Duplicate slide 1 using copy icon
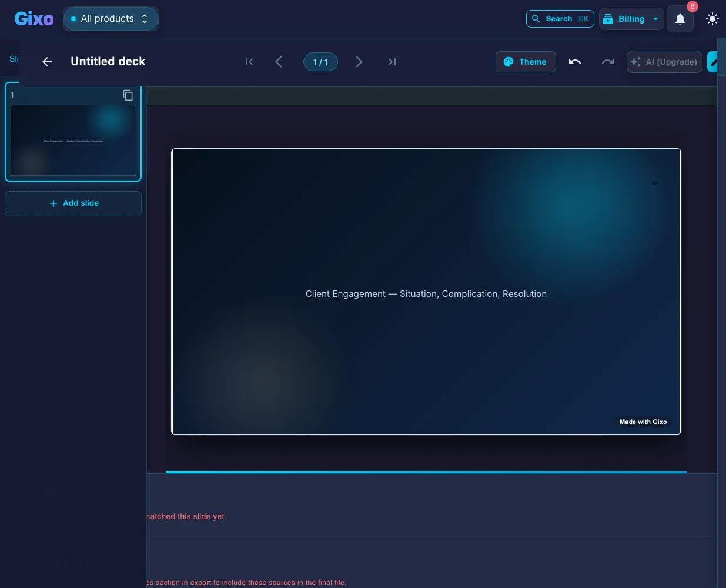The width and height of the screenshot is (726, 588). (128, 95)
